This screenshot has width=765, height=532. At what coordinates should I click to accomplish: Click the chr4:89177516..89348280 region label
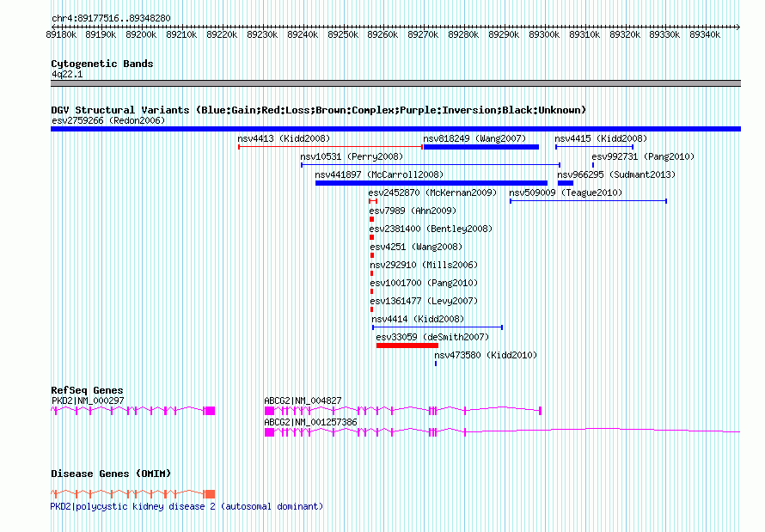pyautogui.click(x=111, y=18)
